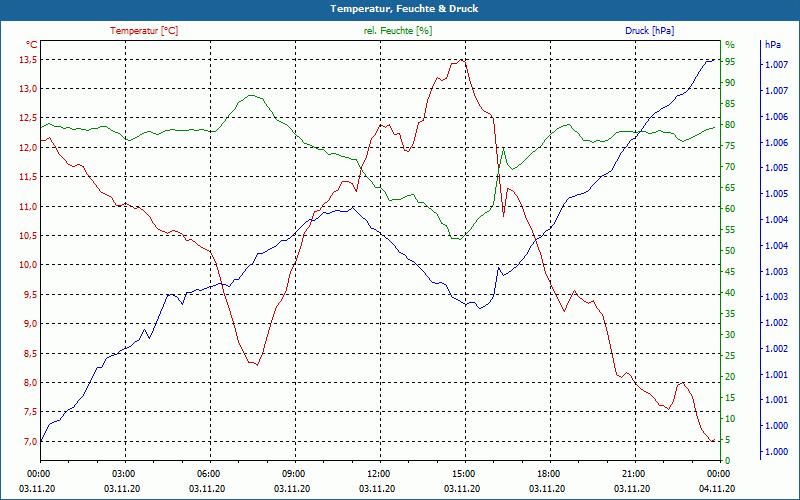
Task: Click the '75' humidity axis value
Action: tap(730, 146)
